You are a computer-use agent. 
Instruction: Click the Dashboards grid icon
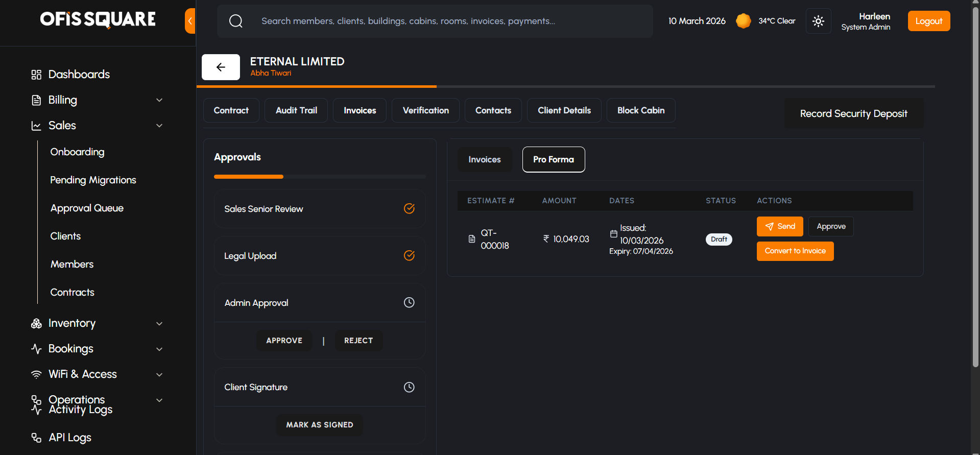pyautogui.click(x=36, y=75)
